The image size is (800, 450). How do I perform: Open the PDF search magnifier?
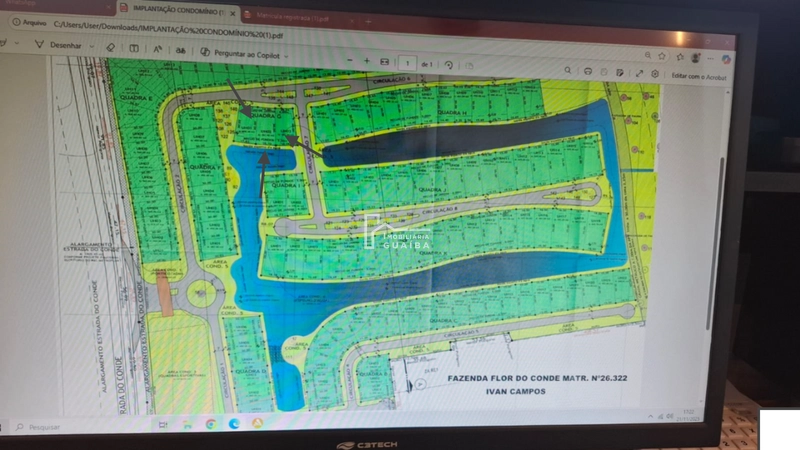(x=568, y=70)
